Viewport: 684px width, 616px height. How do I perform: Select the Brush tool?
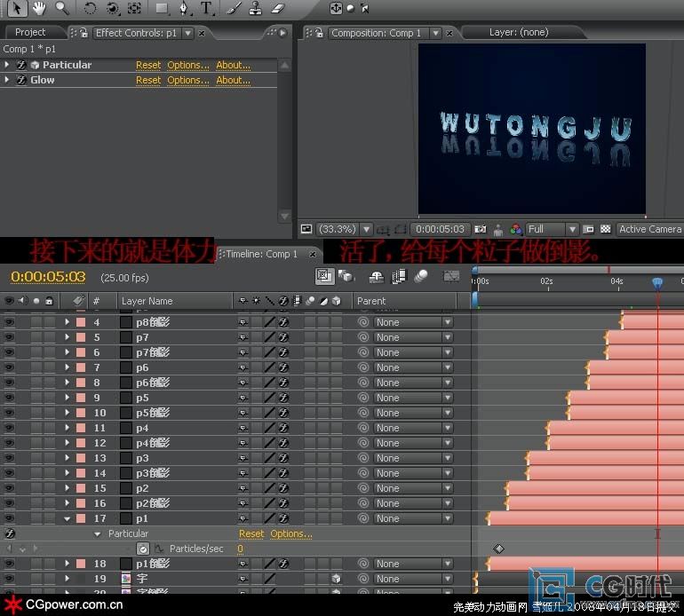234,8
